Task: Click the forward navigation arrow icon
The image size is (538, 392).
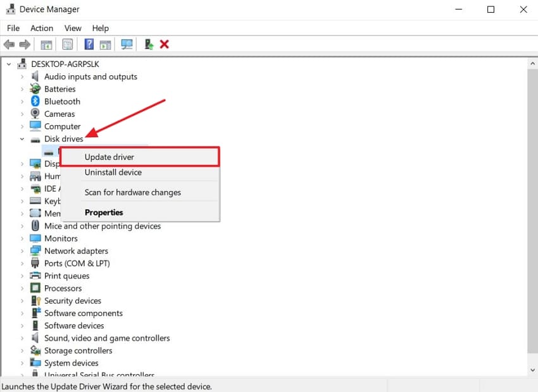Action: point(25,44)
